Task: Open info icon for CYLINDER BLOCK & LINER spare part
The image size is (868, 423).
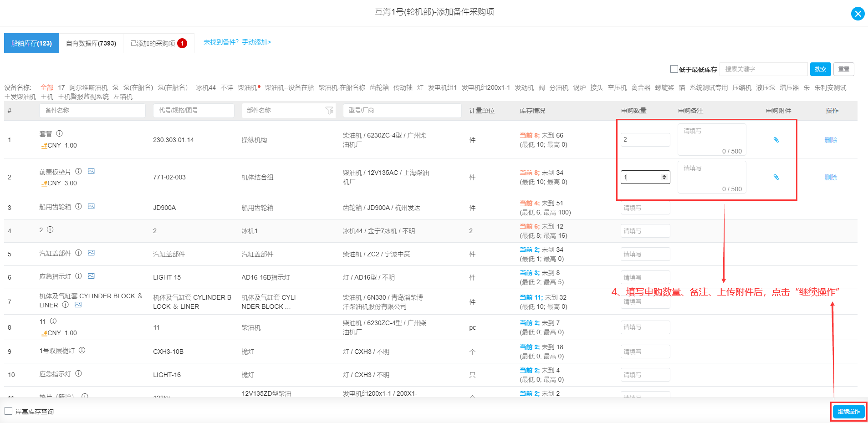Action: 65,305
